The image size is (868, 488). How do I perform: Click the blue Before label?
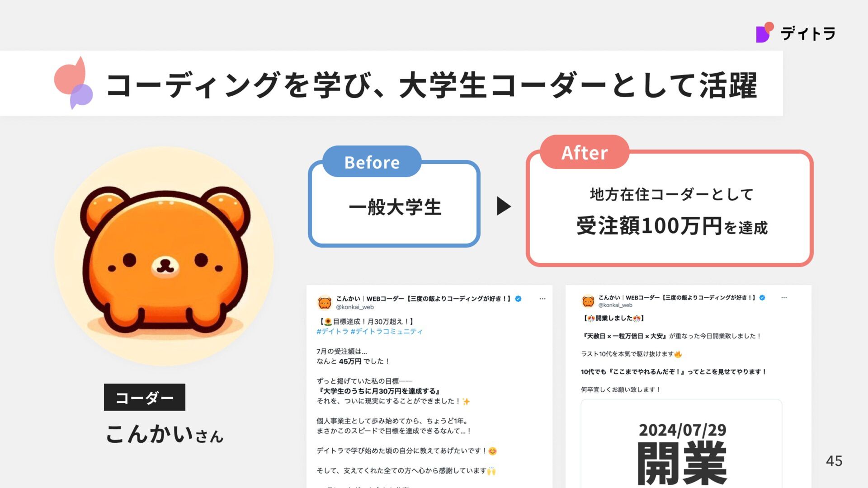pos(372,162)
